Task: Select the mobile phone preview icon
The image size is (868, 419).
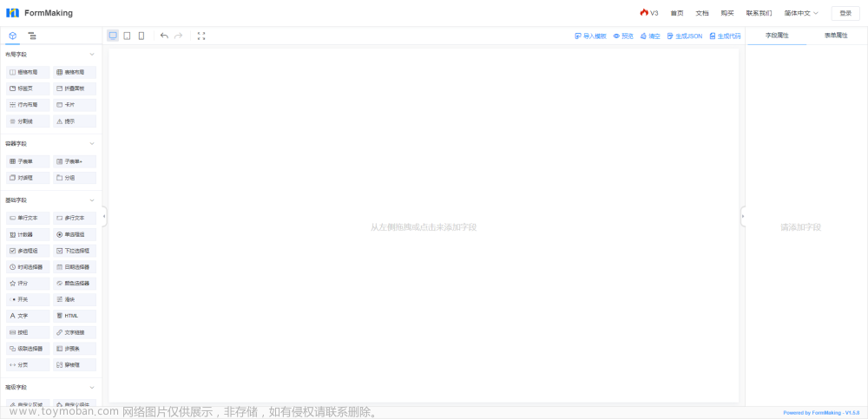Action: (141, 36)
